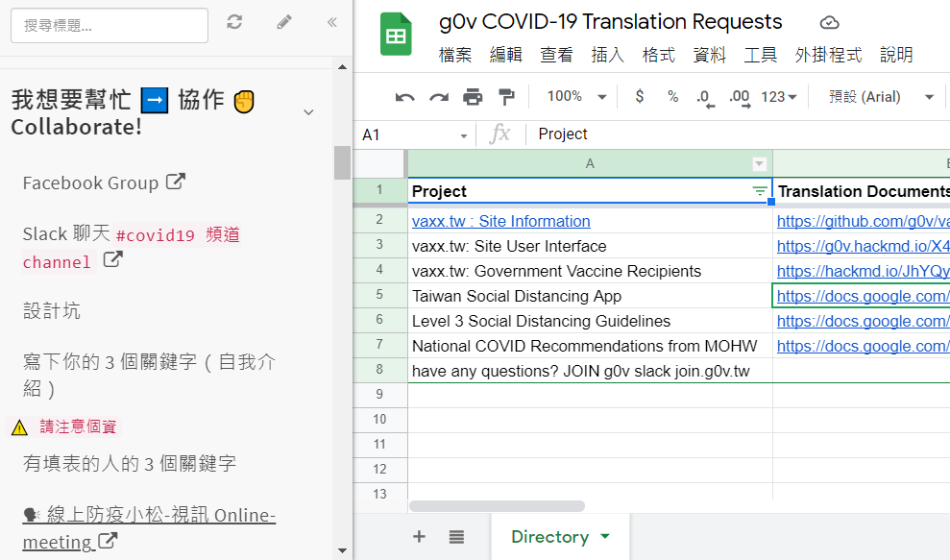Screen dimensions: 950x560
Task: Click the spreadsheet horizontal scrollbar
Action: [497, 506]
